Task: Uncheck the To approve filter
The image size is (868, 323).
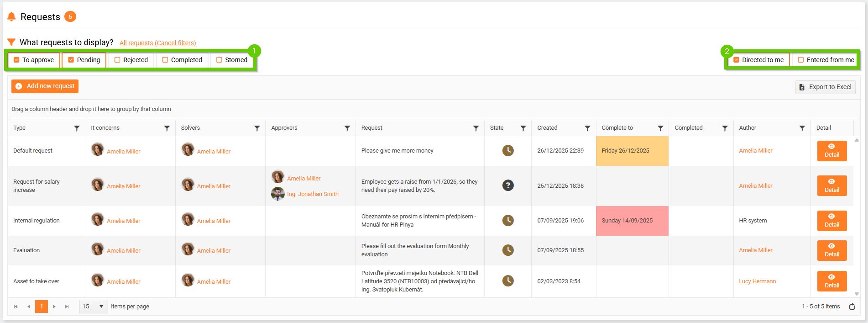Action: [17, 60]
